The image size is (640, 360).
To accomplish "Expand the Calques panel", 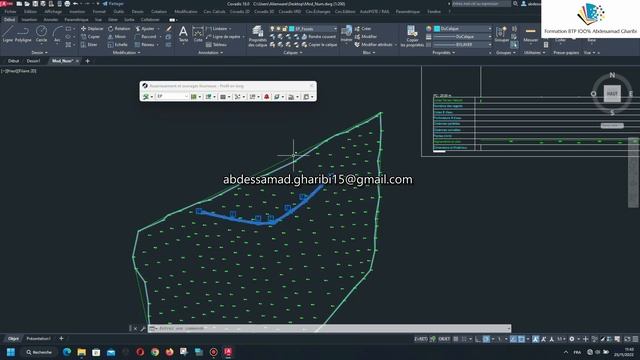I will [293, 53].
